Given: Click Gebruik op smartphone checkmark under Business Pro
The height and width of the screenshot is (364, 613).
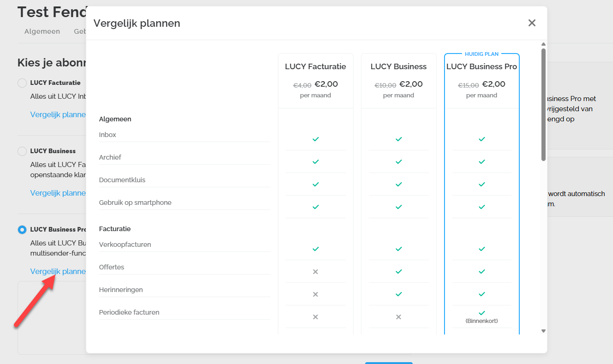Looking at the screenshot, I should pos(482,207).
